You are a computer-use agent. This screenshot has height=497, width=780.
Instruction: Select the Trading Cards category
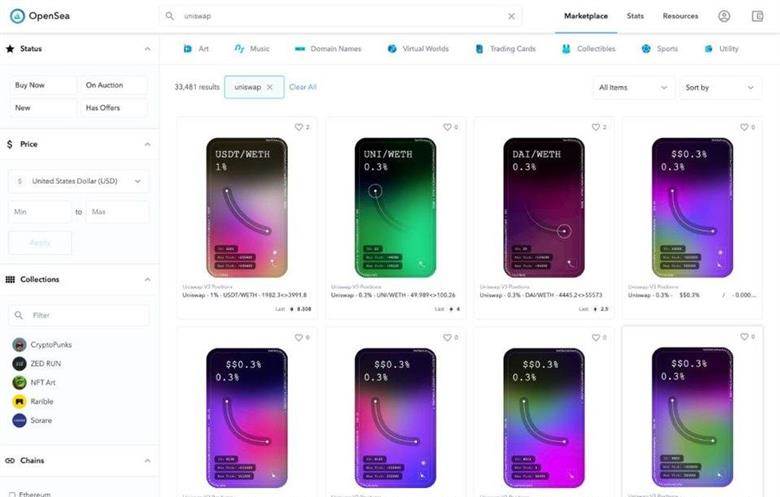coord(506,49)
